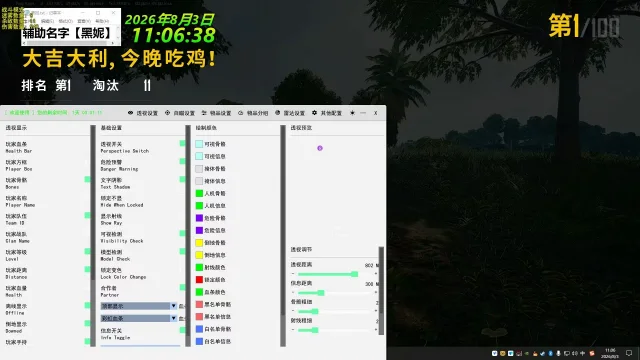This screenshot has height=360, width=640.
Task: Click the 透视距离 slider handle
Action: click(355, 274)
